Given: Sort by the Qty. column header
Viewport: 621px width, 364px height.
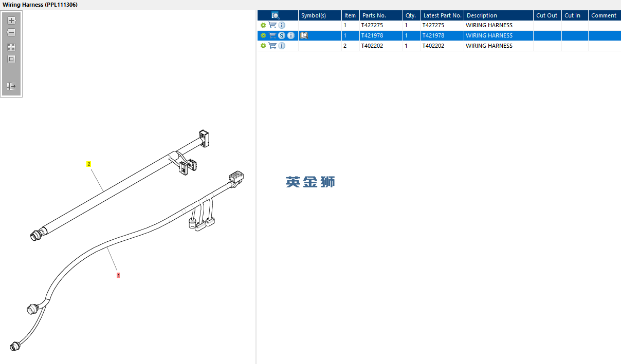Looking at the screenshot, I should [411, 15].
